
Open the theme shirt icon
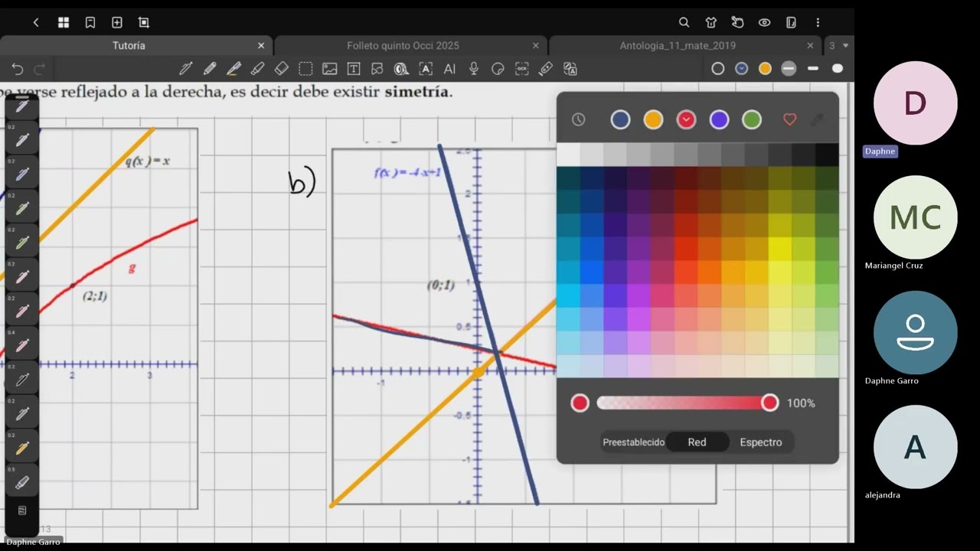[711, 23]
